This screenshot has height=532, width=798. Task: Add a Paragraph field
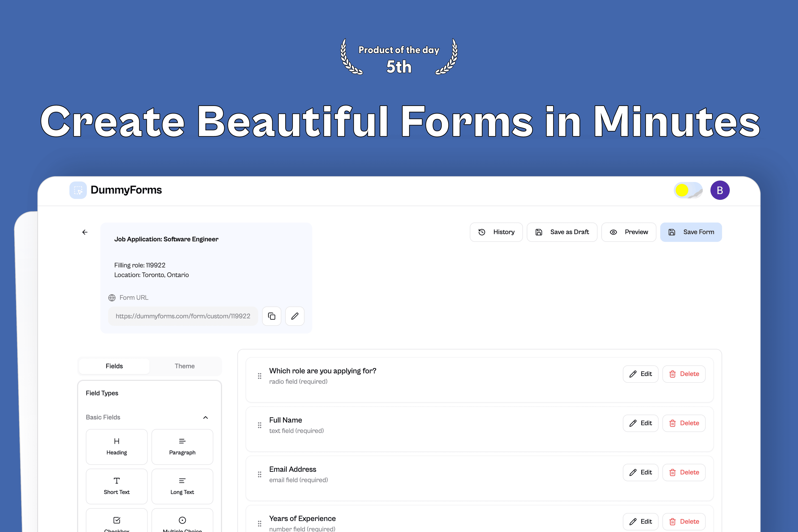point(182,447)
